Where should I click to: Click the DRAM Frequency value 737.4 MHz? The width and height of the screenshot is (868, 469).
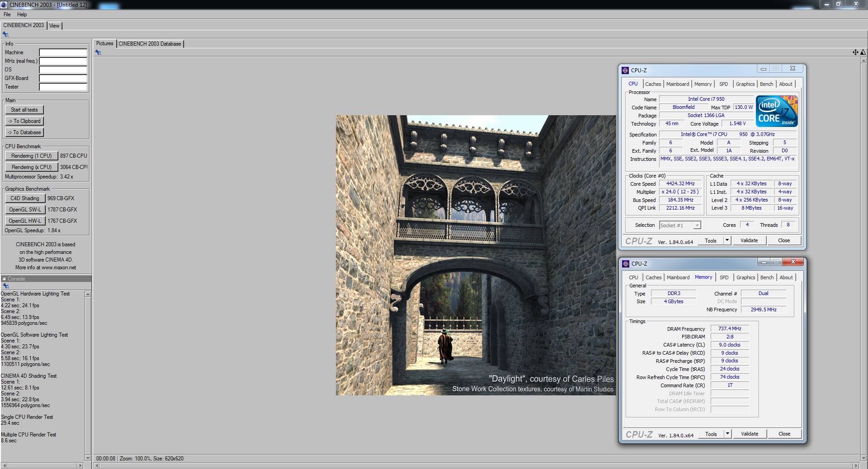coord(730,328)
